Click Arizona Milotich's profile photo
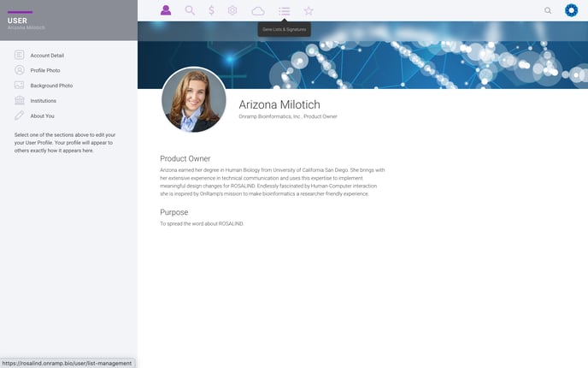This screenshot has height=368, width=588. [194, 99]
